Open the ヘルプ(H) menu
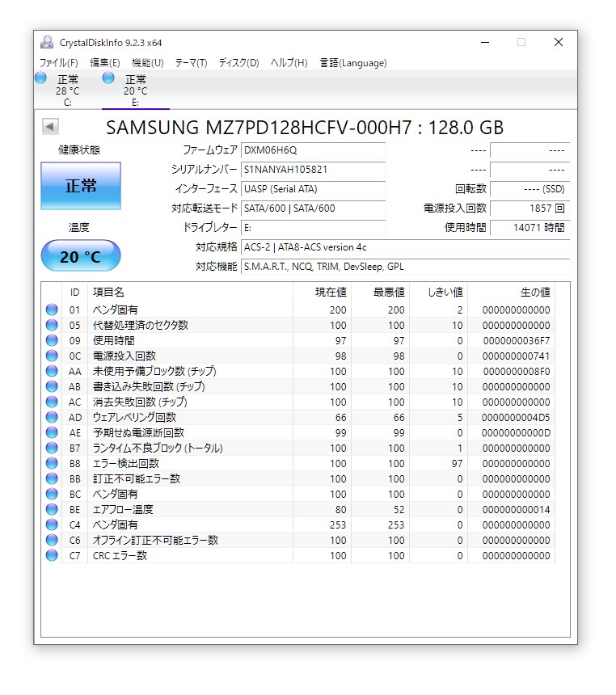 (289, 63)
